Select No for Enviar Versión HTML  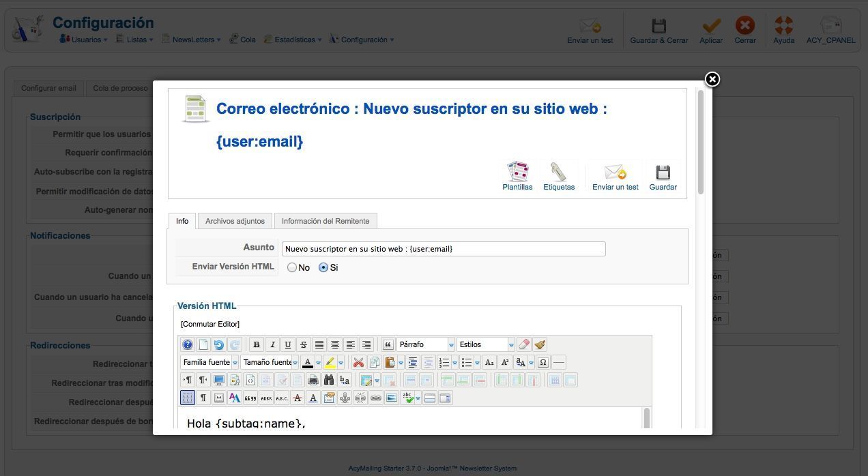click(x=292, y=267)
